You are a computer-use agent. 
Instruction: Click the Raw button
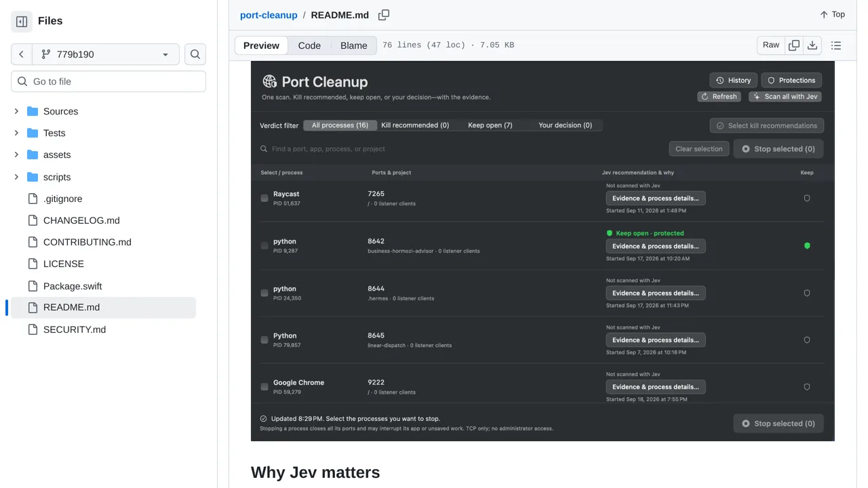coord(771,45)
